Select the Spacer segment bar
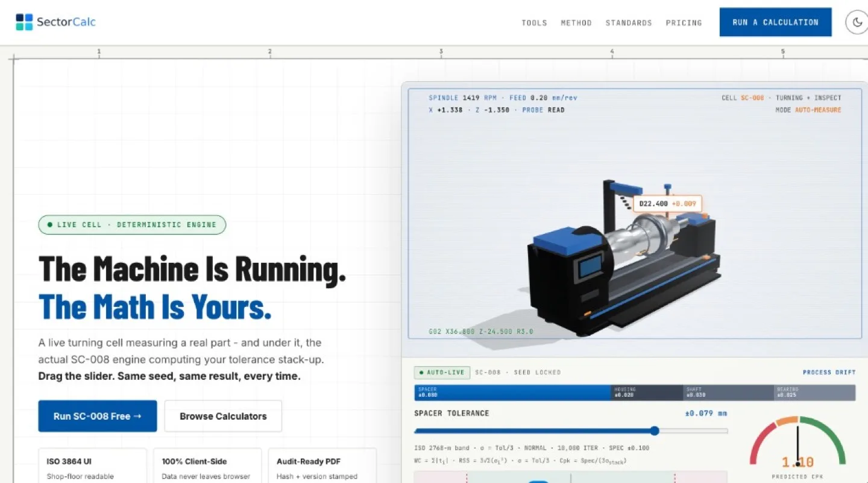 pos(512,393)
